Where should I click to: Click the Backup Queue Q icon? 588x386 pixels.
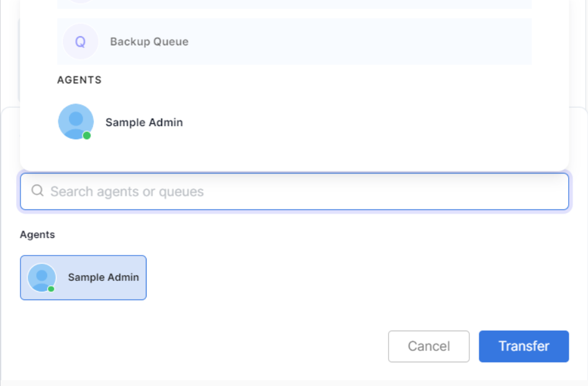[x=80, y=42]
